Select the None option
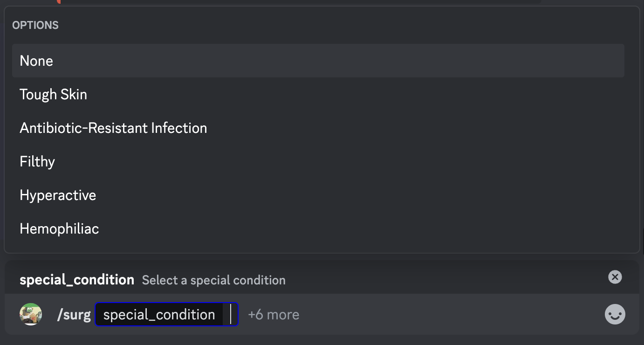The height and width of the screenshot is (345, 644). 36,61
